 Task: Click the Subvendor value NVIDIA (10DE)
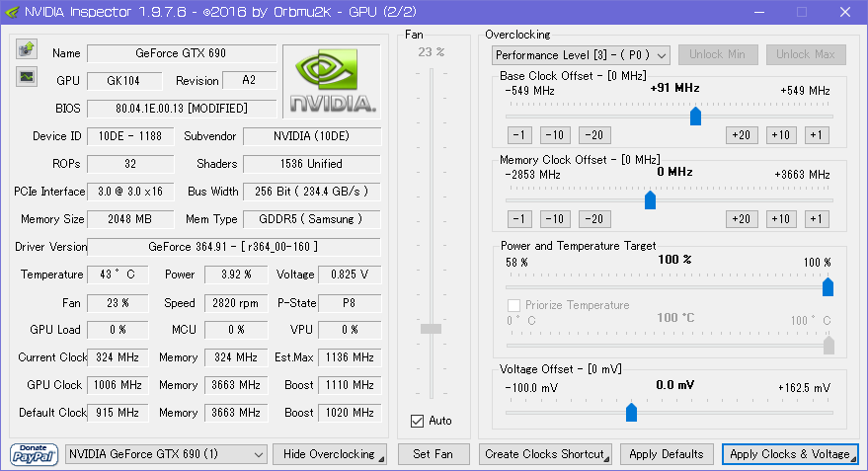(x=312, y=136)
